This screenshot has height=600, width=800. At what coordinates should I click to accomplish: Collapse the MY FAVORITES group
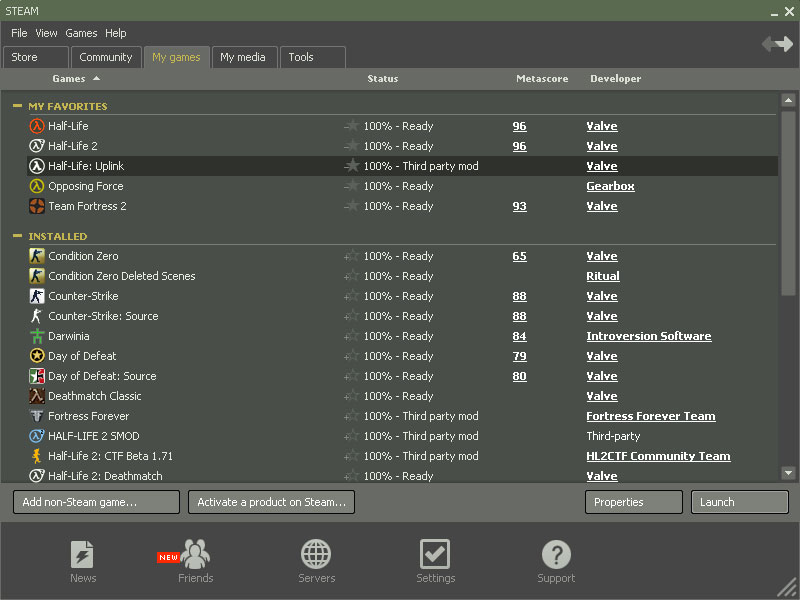(x=17, y=106)
